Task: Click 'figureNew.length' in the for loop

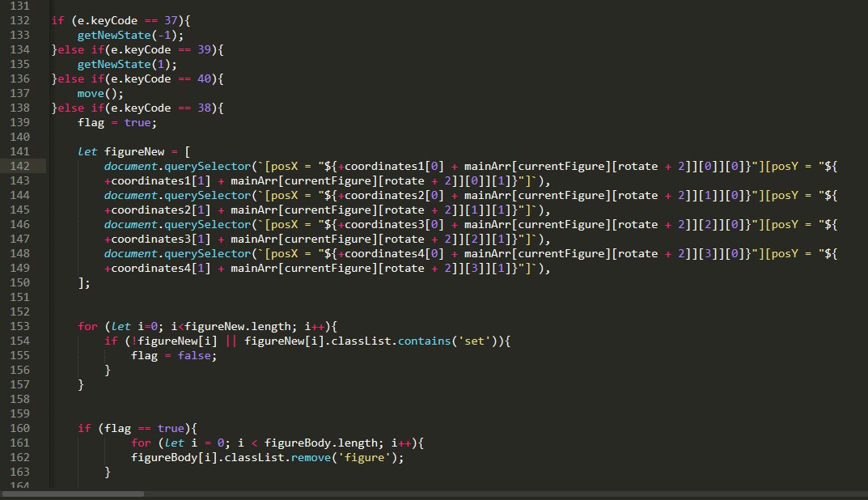Action: 238,326
